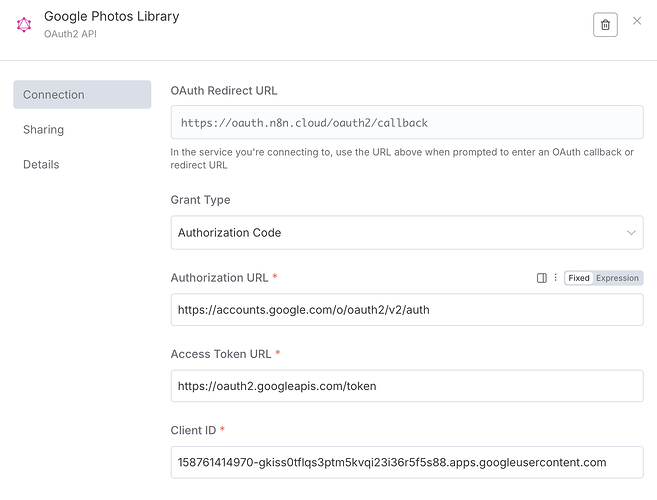Select Fixed mode for Authorization URL
The image size is (657, 500).
pyautogui.click(x=579, y=278)
